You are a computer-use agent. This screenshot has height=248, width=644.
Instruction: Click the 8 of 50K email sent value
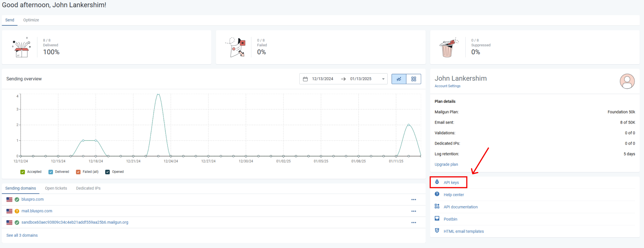(628, 122)
